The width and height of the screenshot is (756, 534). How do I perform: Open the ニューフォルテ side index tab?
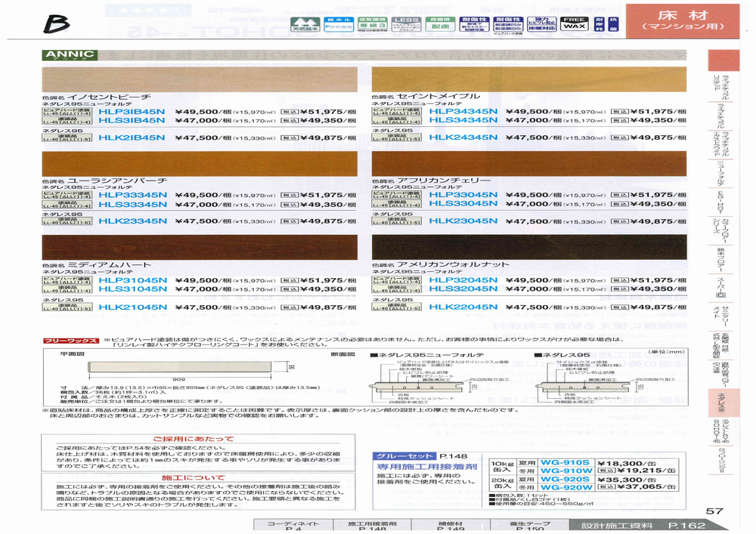coord(721,174)
